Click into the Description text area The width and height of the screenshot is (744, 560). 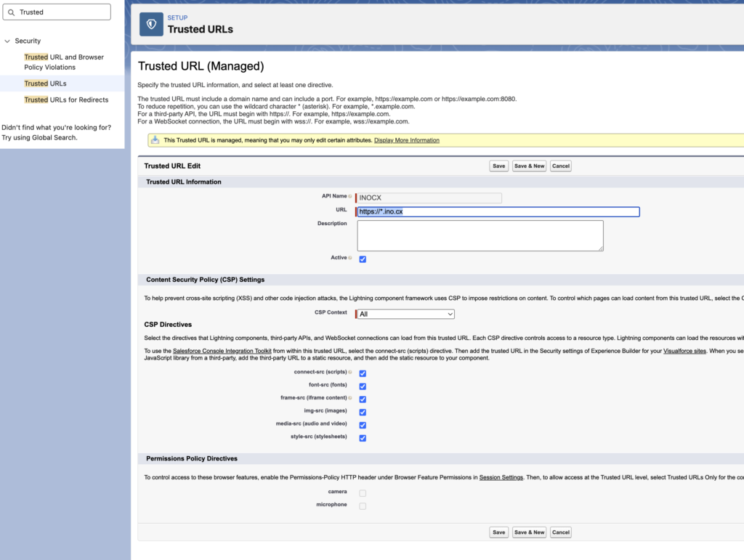(480, 236)
